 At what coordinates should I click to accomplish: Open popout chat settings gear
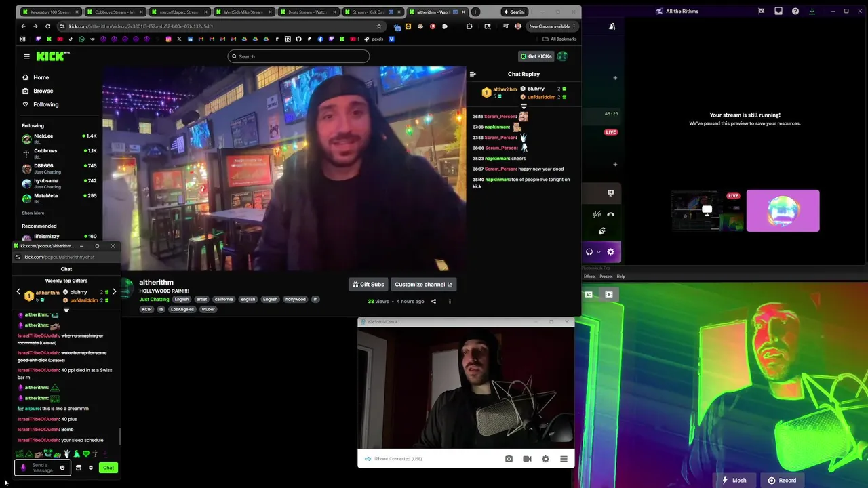click(91, 468)
